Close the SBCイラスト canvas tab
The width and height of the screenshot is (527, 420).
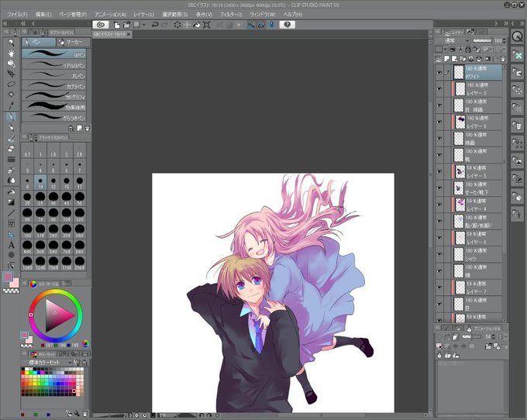[x=129, y=34]
